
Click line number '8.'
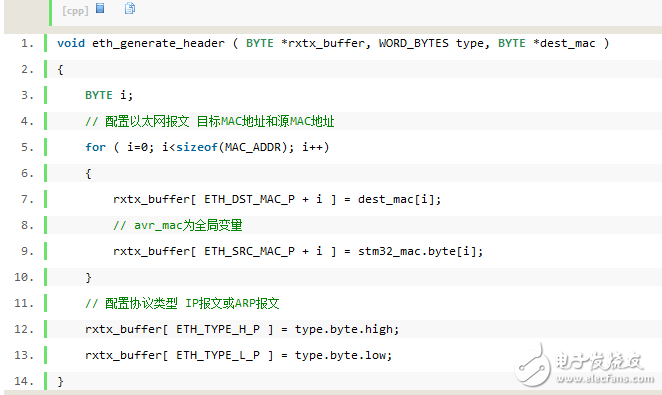click(x=27, y=225)
